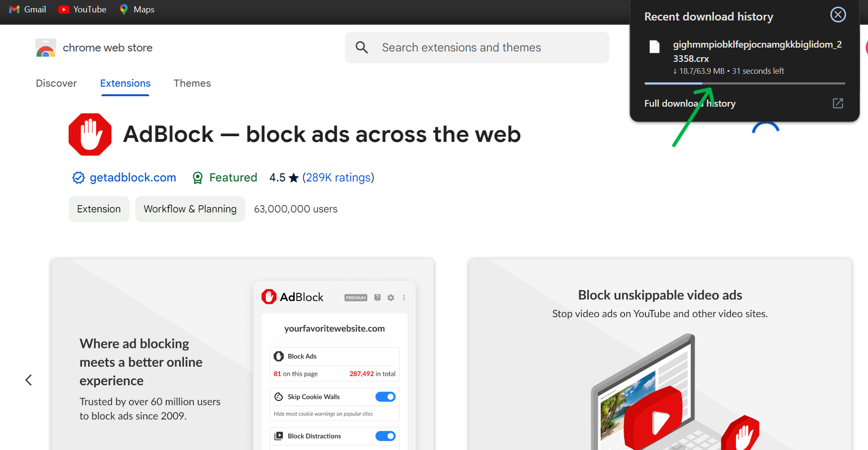Open the YouTube bookmark

click(82, 10)
